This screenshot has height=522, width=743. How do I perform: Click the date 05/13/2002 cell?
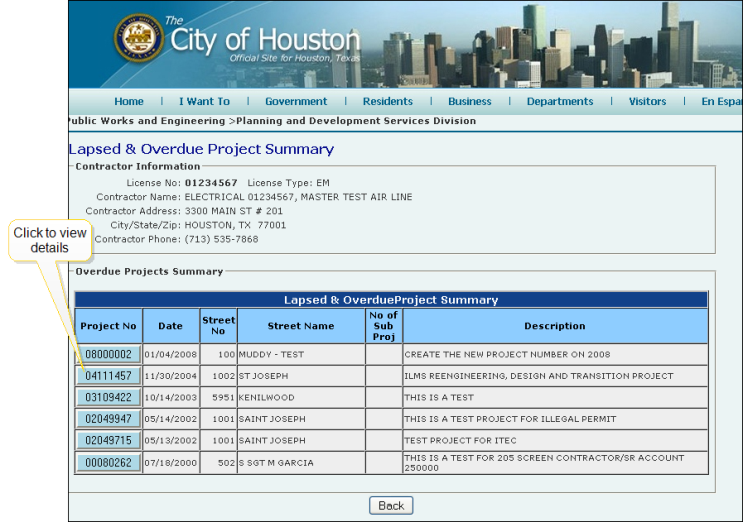click(171, 441)
